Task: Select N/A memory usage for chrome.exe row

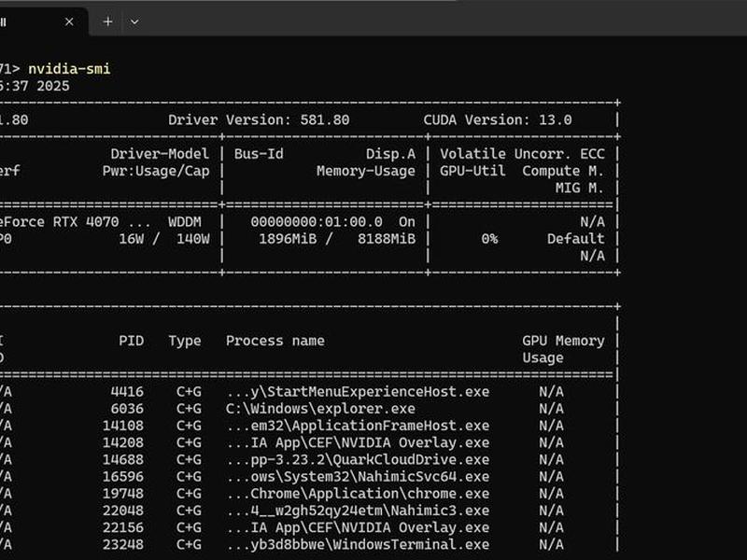Action: click(551, 494)
